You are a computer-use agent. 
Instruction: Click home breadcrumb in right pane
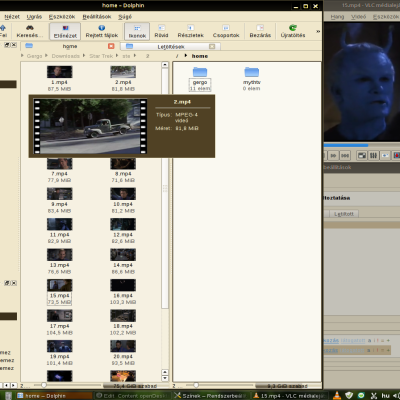click(x=200, y=56)
